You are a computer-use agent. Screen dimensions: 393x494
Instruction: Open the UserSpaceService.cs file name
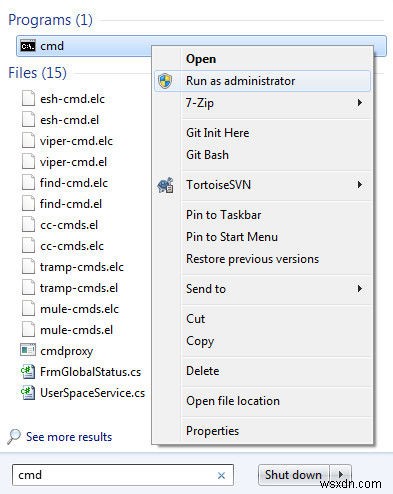point(92,393)
